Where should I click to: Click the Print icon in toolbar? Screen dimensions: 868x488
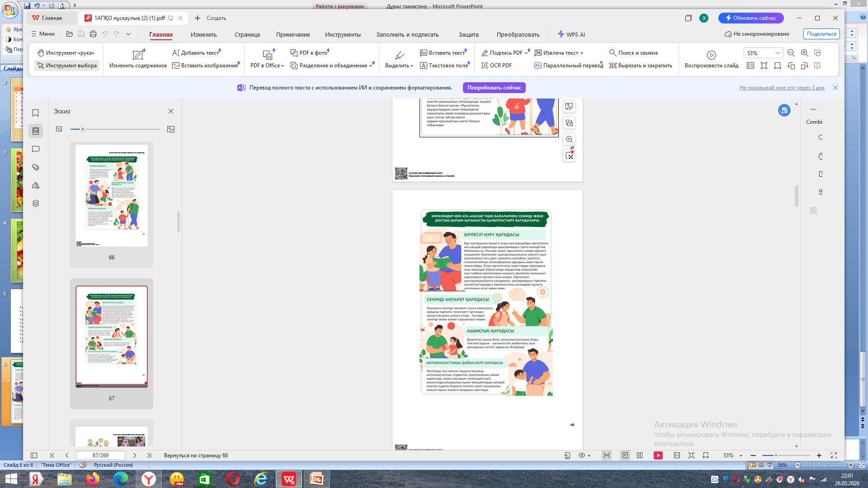[93, 34]
